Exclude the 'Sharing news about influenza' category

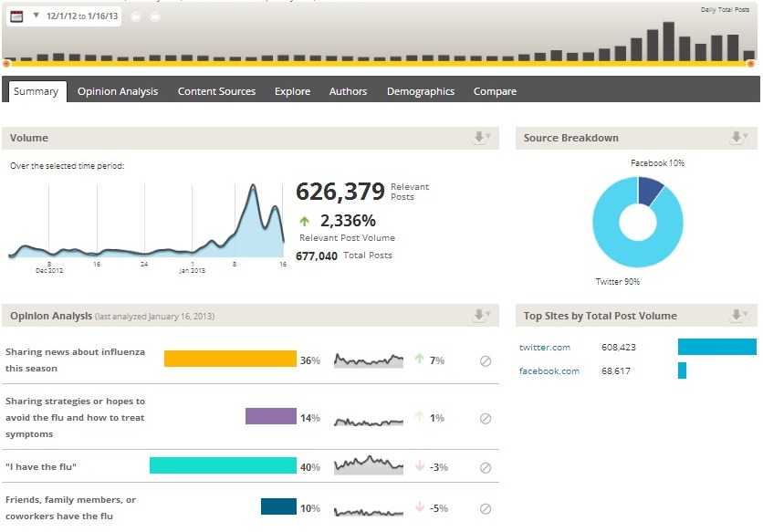tap(486, 361)
